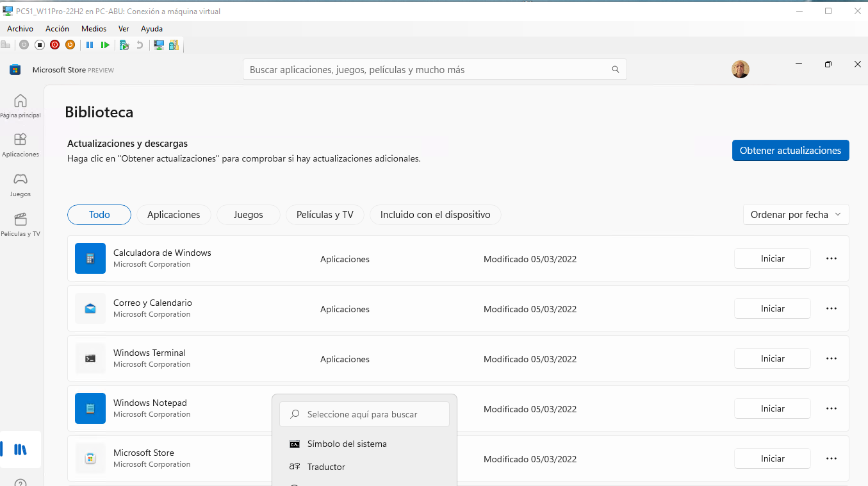Launch Calculadora de Windows with Iniciar

(773, 258)
